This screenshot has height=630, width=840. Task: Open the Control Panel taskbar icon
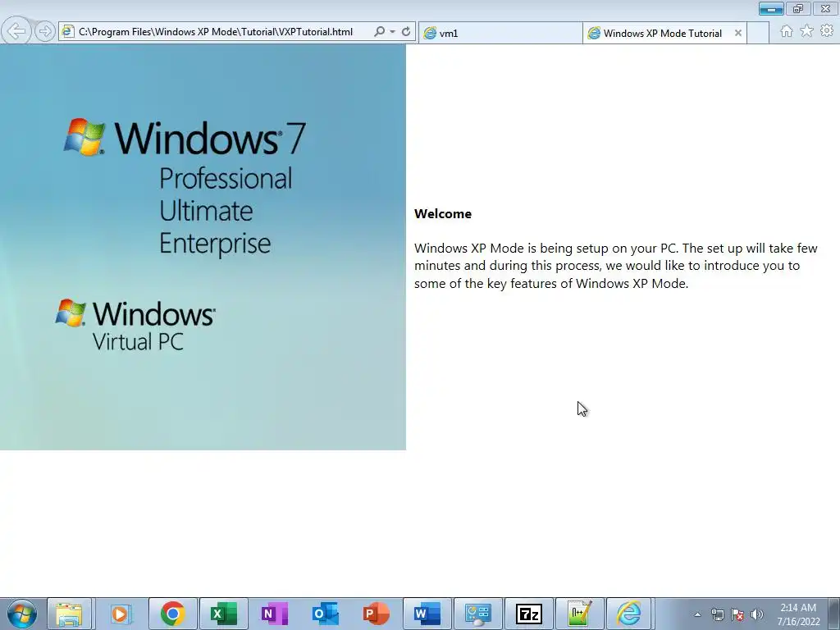click(478, 614)
